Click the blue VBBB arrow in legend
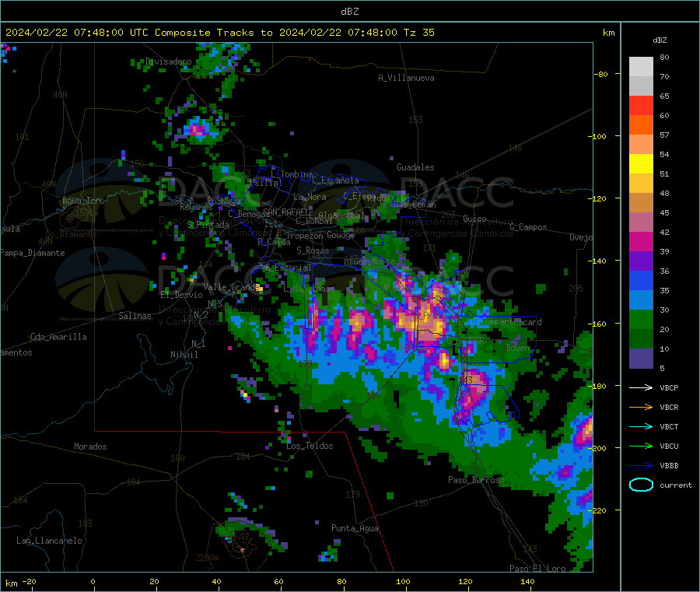Viewport: 700px width, 592px height. click(x=641, y=466)
